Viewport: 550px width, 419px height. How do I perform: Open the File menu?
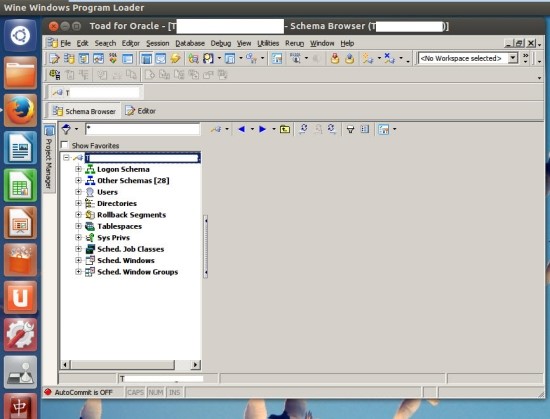coord(65,43)
